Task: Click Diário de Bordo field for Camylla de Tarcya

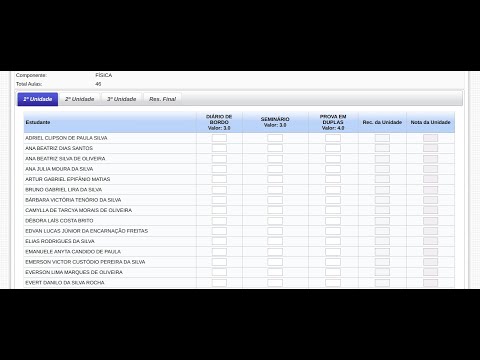Action: point(219,210)
